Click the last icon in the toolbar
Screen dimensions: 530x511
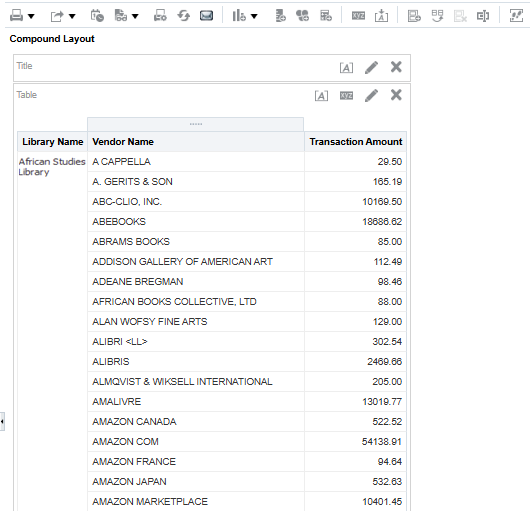(516, 16)
